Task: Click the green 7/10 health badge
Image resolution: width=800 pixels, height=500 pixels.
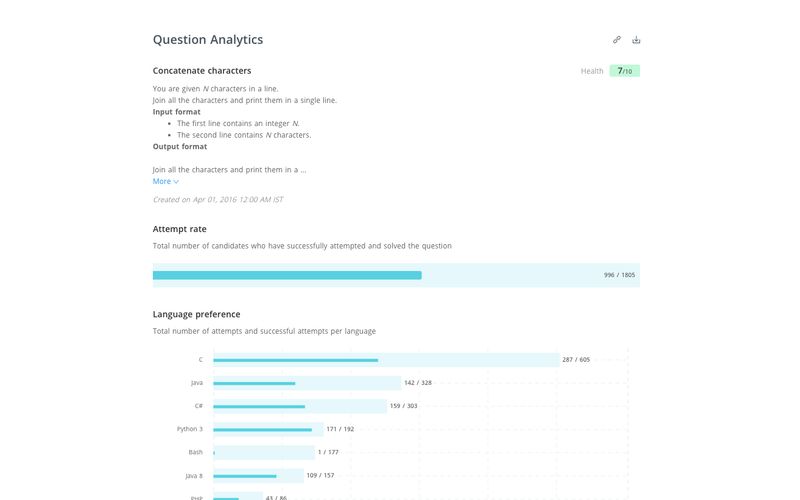Action: pyautogui.click(x=624, y=71)
